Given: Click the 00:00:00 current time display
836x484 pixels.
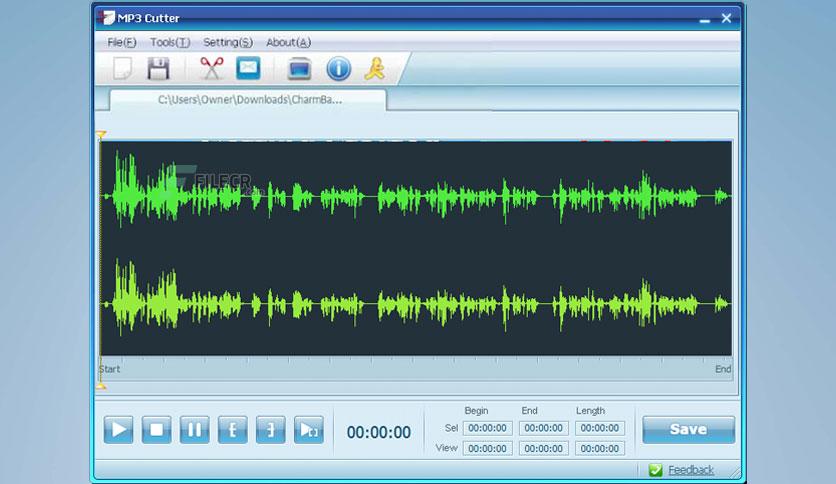Looking at the screenshot, I should [x=379, y=432].
